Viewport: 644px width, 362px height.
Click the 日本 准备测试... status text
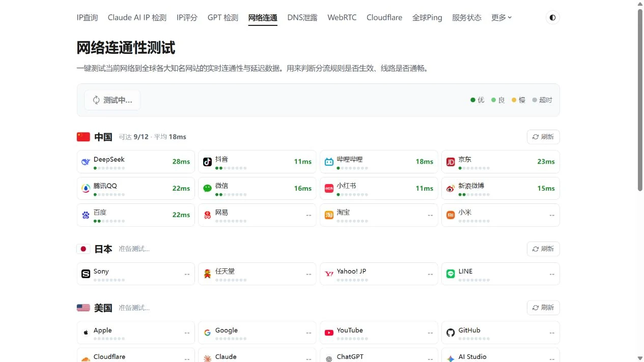[134, 249]
